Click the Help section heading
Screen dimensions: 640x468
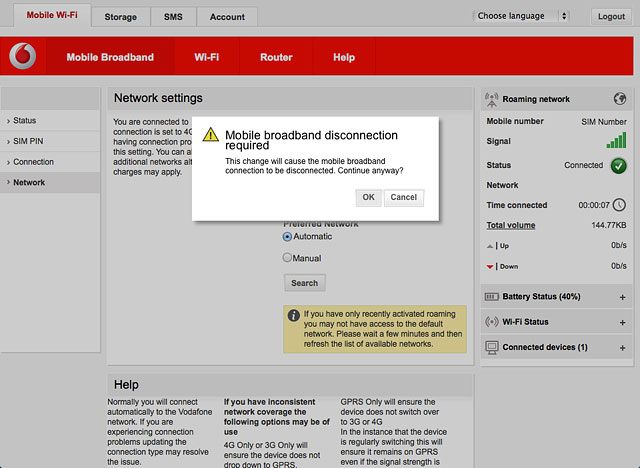pyautogui.click(x=126, y=384)
